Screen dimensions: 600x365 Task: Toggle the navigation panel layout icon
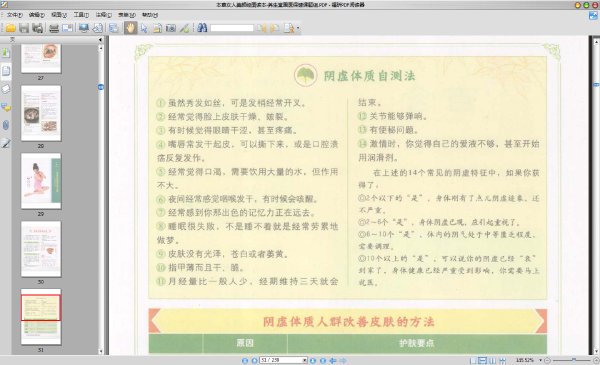pos(114,28)
